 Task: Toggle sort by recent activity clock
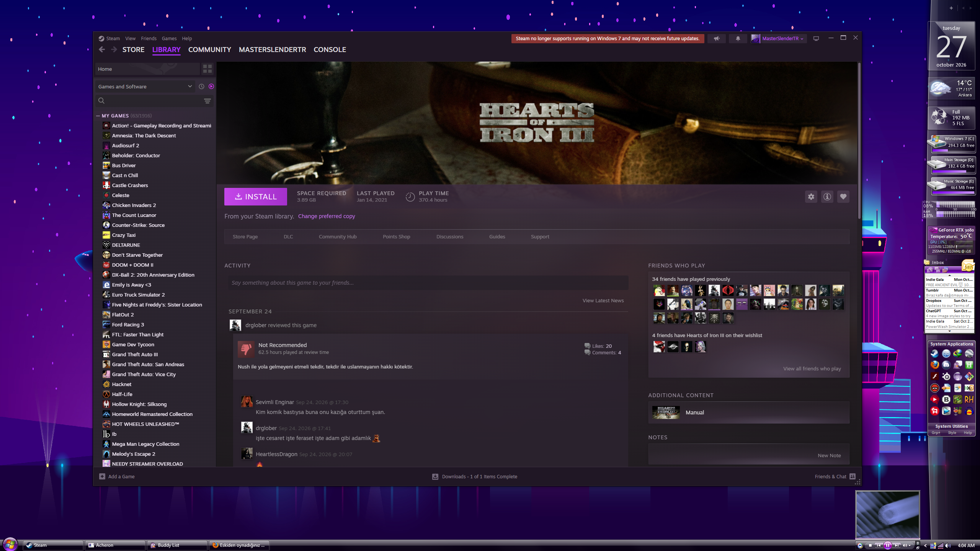coord(201,86)
